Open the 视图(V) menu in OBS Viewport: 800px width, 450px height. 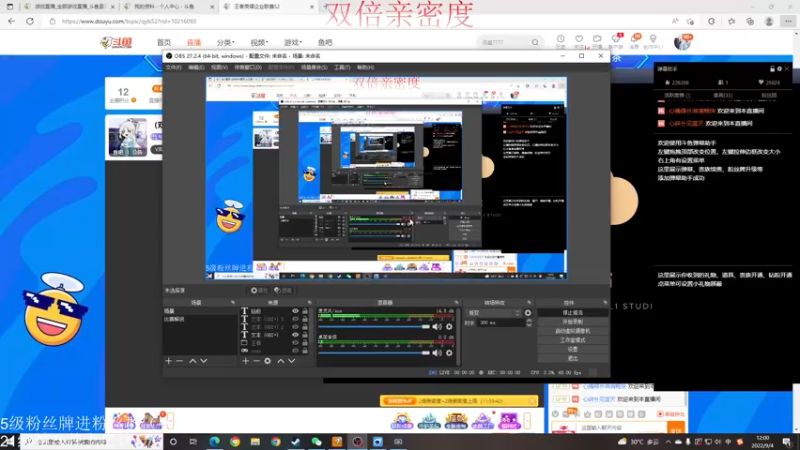(x=219, y=67)
